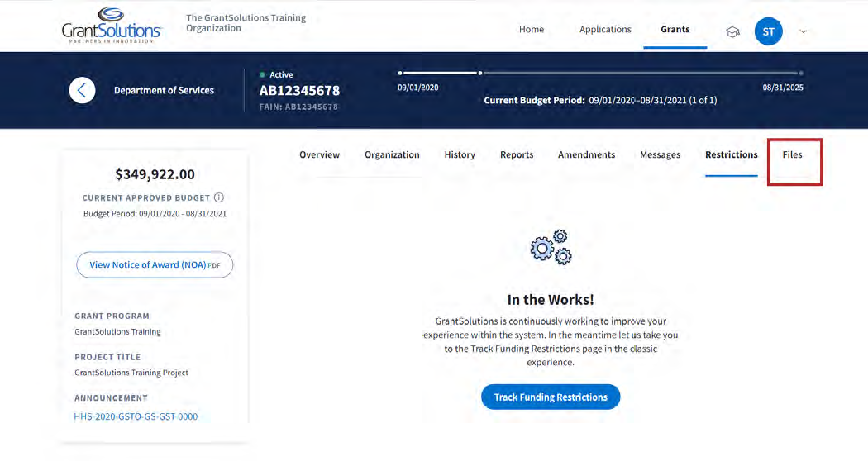Open the HHS-2020-GSTO-GS-GST-0000 announcement link
This screenshot has height=461, width=868.
[x=136, y=417]
